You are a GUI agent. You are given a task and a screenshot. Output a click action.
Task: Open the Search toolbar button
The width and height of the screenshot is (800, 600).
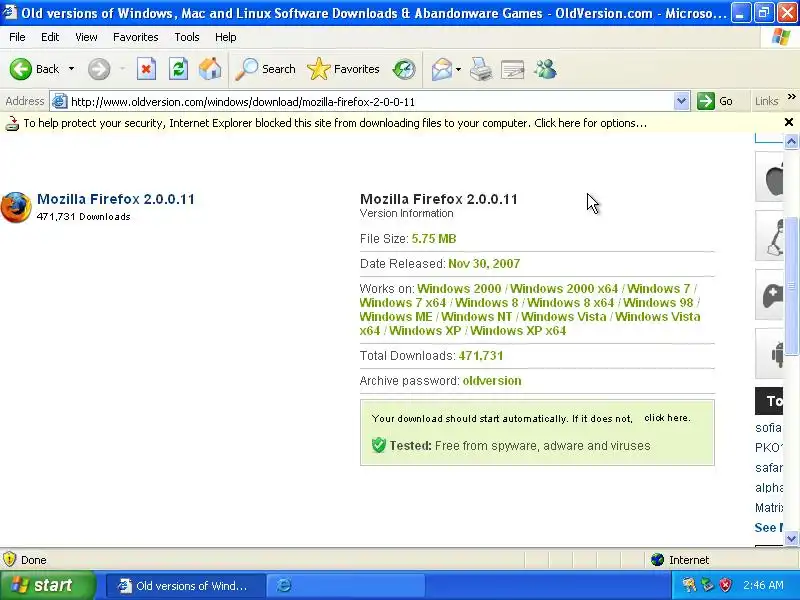[x=265, y=69]
